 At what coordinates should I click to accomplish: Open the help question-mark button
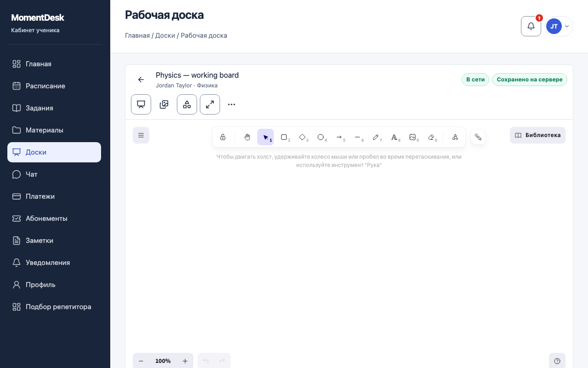click(x=557, y=361)
